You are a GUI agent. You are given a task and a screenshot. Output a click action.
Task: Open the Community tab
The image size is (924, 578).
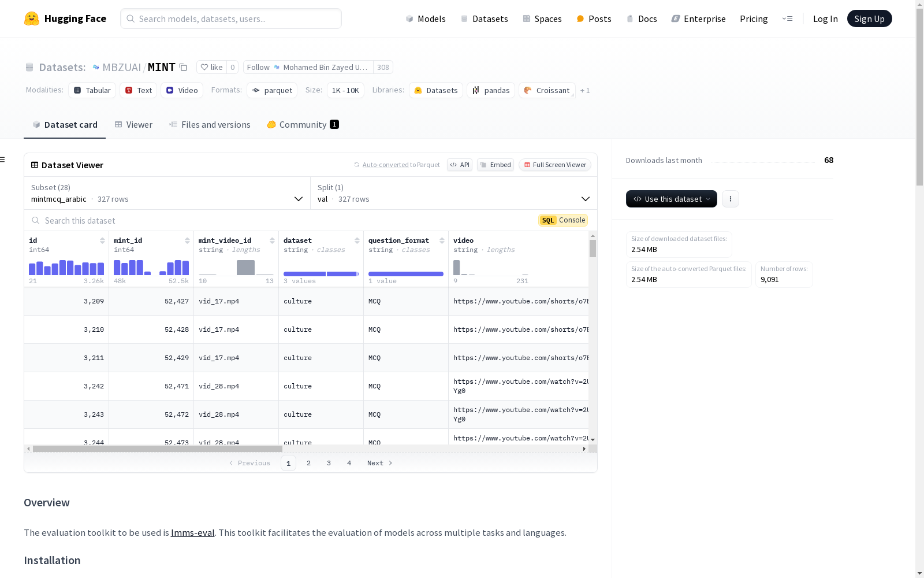coord(303,125)
